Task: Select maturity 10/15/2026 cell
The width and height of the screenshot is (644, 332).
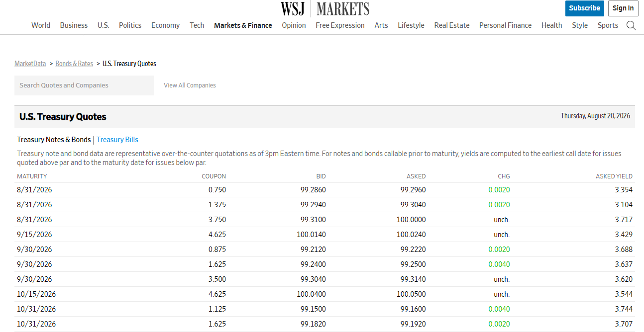Action: tap(36, 294)
